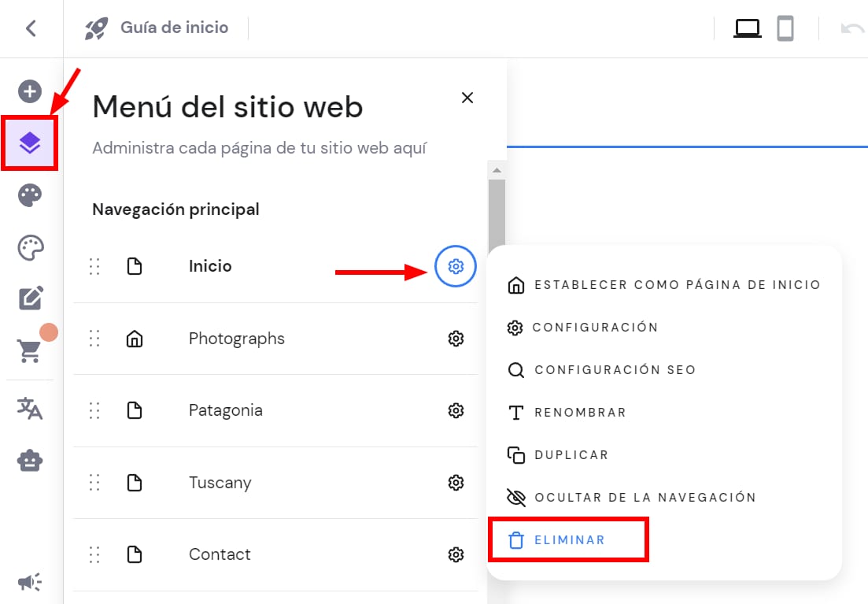
Task: Close the Menú del sitio web panel
Action: 467,98
